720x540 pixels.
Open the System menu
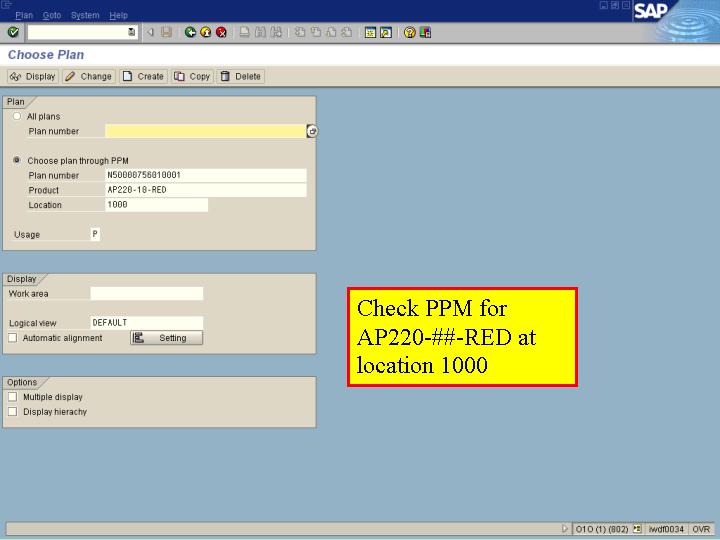tap(85, 15)
